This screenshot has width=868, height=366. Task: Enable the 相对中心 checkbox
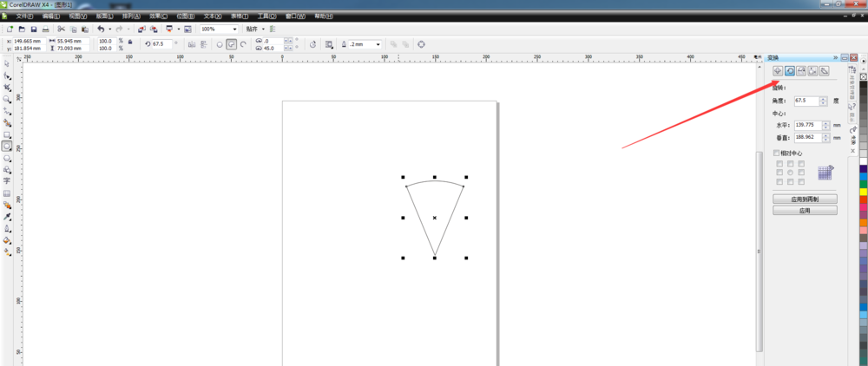777,154
